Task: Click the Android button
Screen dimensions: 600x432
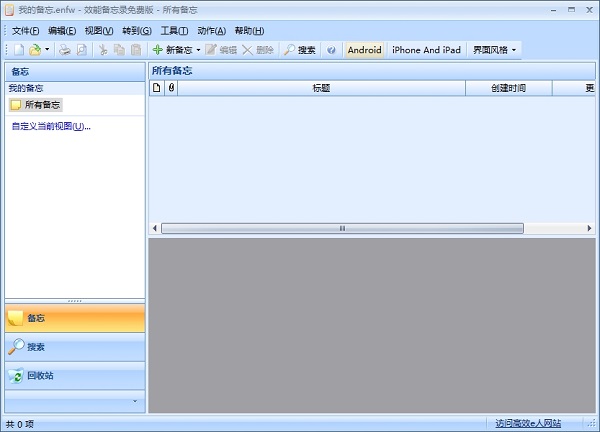Action: [x=364, y=49]
